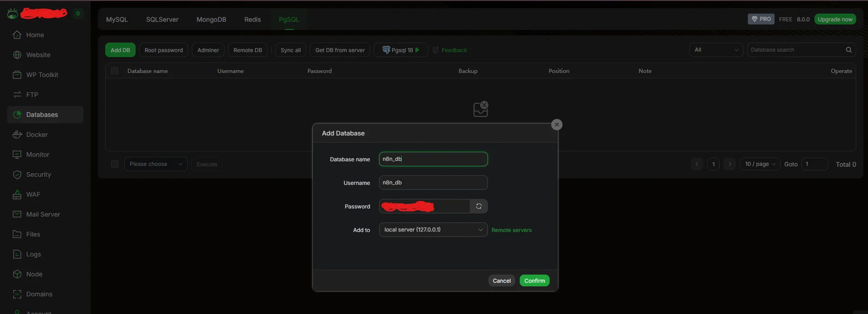Open the Security shield sidebar item

coord(39,174)
